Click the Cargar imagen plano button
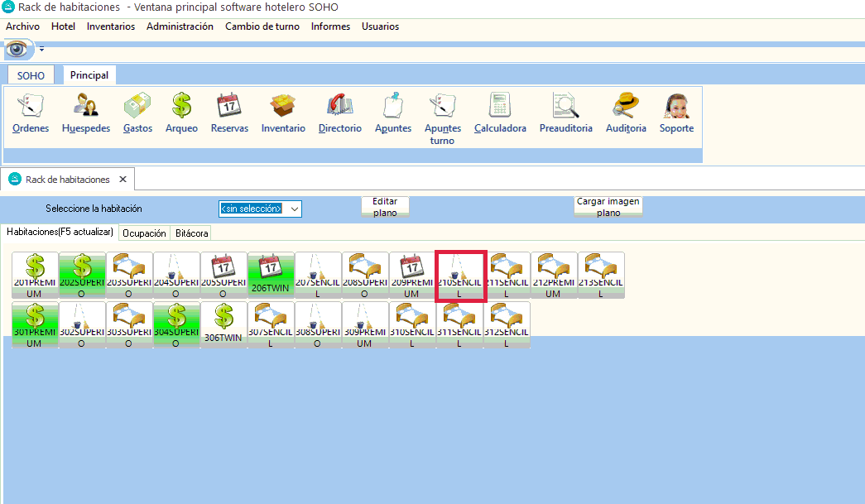Viewport: 865px width, 504px height. 608,207
